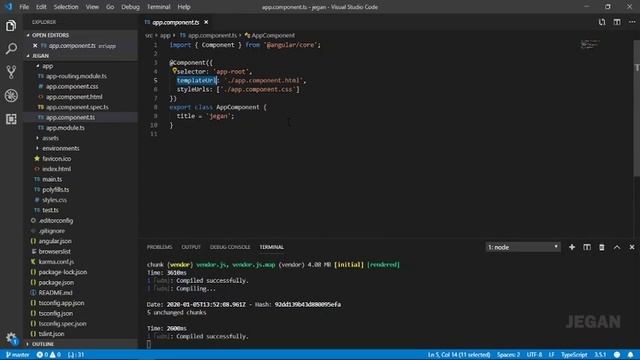Open the Explorer view in activity bar
The width and height of the screenshot is (640, 360).
(x=11, y=26)
